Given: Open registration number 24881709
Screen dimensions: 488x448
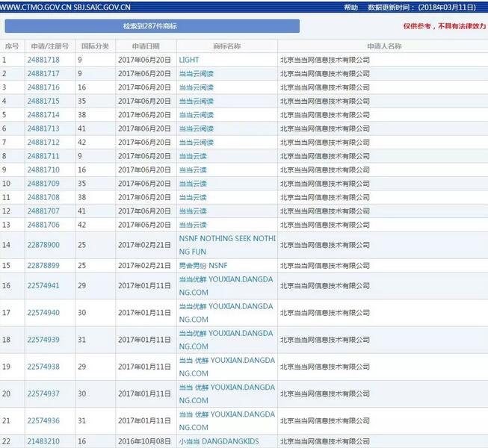Looking at the screenshot, I should click(x=43, y=184).
